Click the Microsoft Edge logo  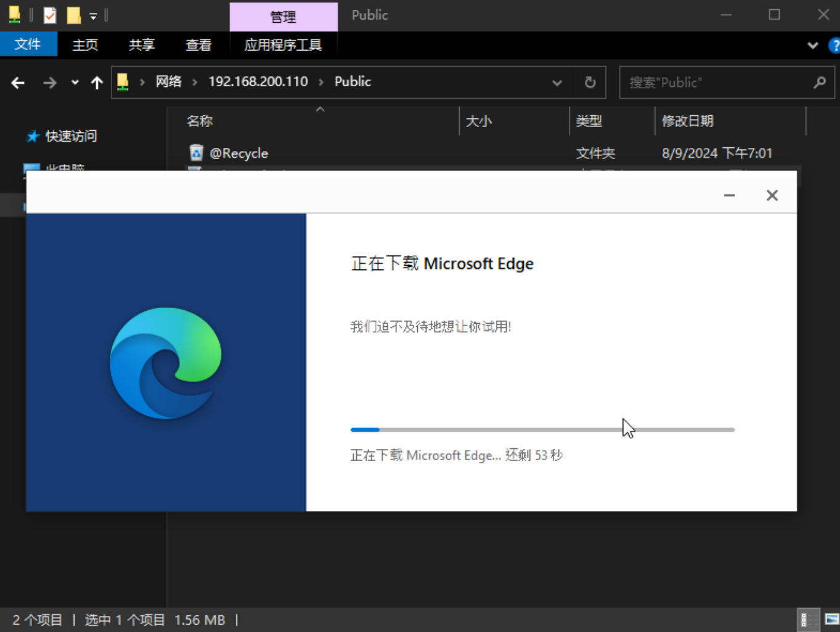[x=166, y=363]
